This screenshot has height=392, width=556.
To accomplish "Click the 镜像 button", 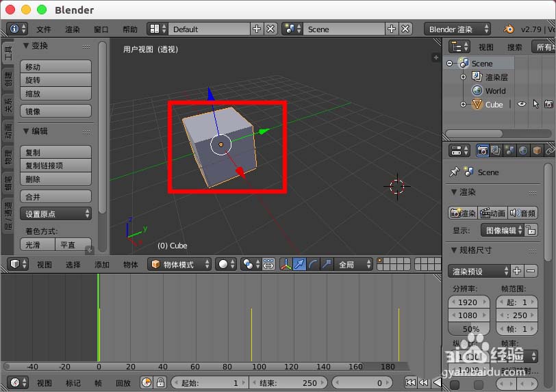I will coord(55,111).
